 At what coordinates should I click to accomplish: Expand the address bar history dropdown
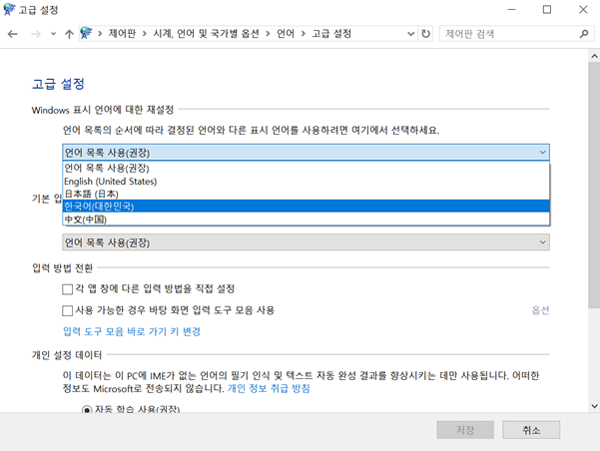pyautogui.click(x=411, y=34)
